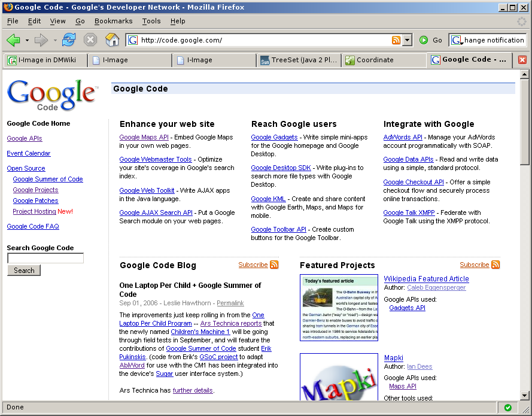The width and height of the screenshot is (532, 416).
Task: Click the green Go button icon
Action: (x=424, y=40)
